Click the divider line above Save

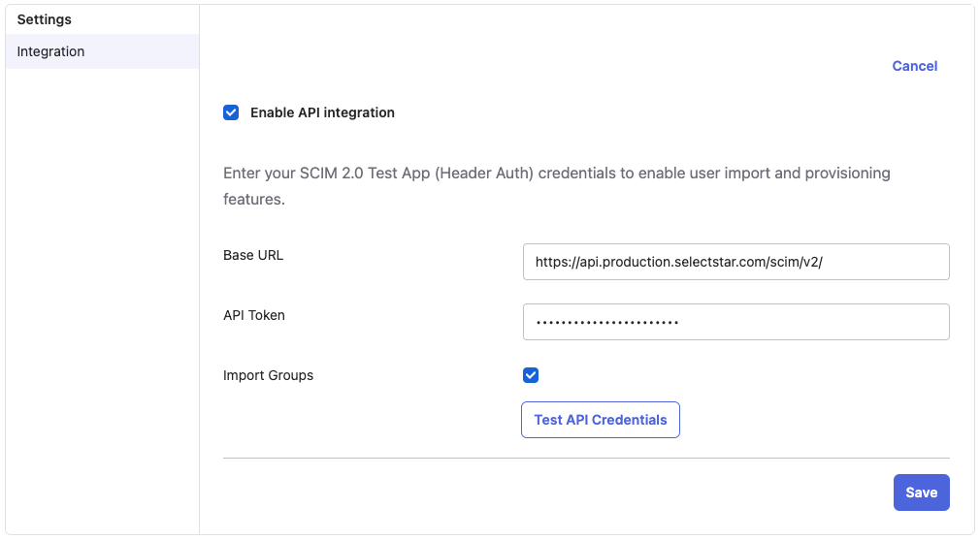coord(586,458)
